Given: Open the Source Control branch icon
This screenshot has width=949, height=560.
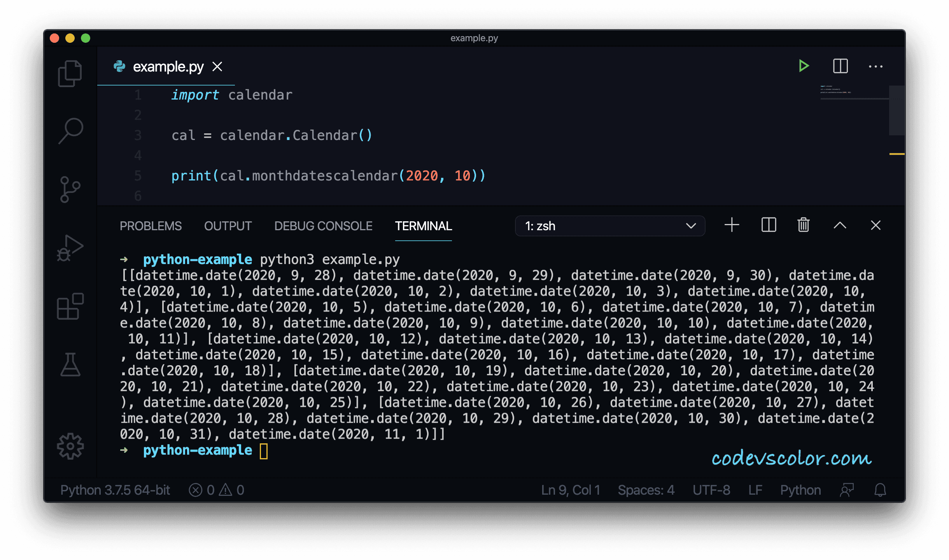Looking at the screenshot, I should tap(70, 189).
